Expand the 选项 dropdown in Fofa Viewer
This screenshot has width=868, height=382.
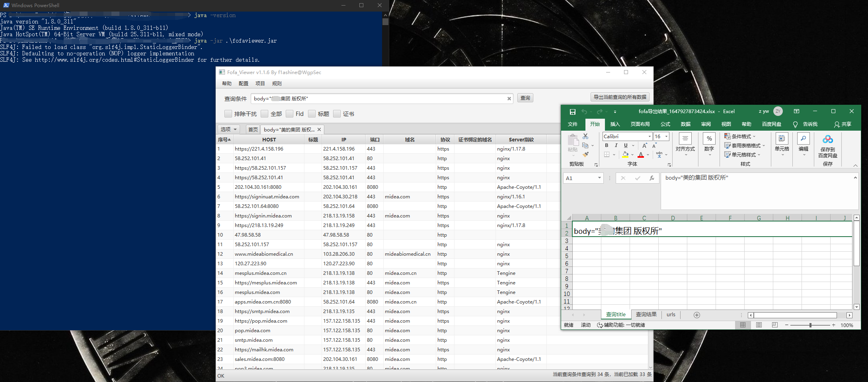[x=228, y=129]
